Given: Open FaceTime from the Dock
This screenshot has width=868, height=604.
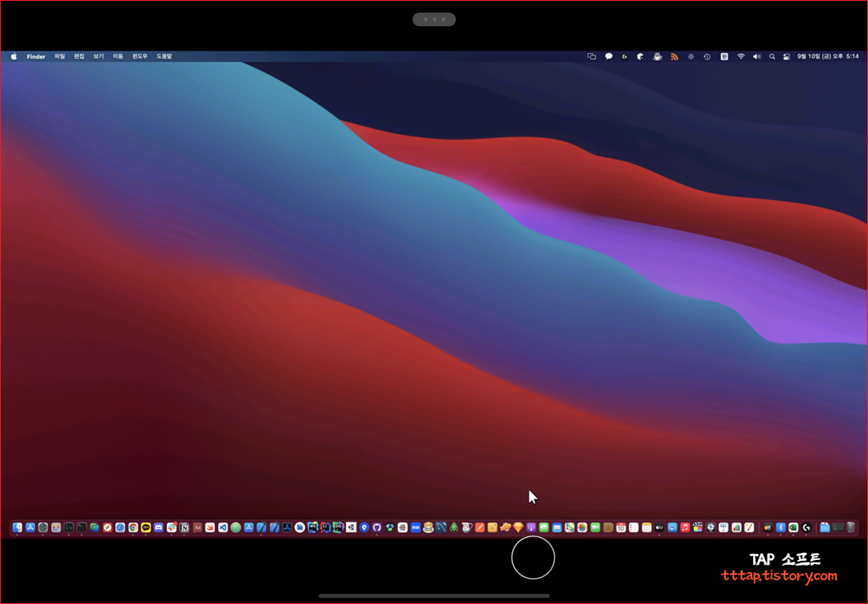Looking at the screenshot, I should click(595, 527).
